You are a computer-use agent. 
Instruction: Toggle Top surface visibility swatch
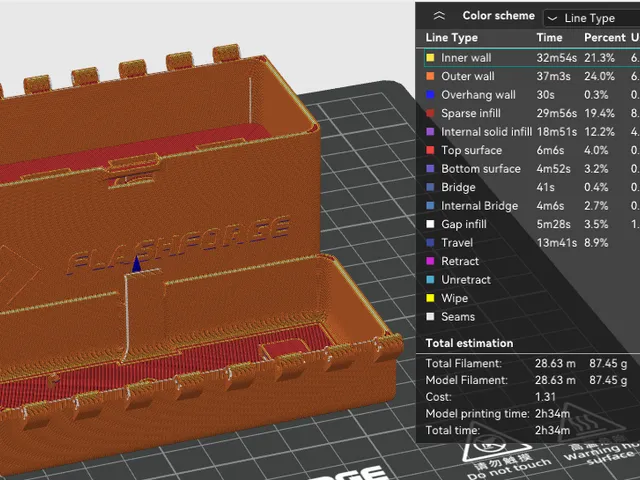click(430, 150)
